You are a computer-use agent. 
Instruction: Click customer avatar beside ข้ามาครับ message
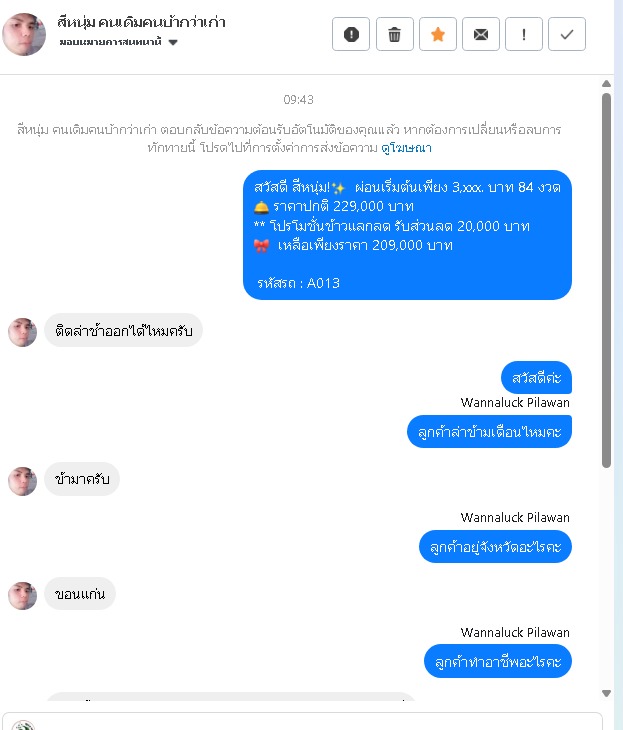click(22, 481)
